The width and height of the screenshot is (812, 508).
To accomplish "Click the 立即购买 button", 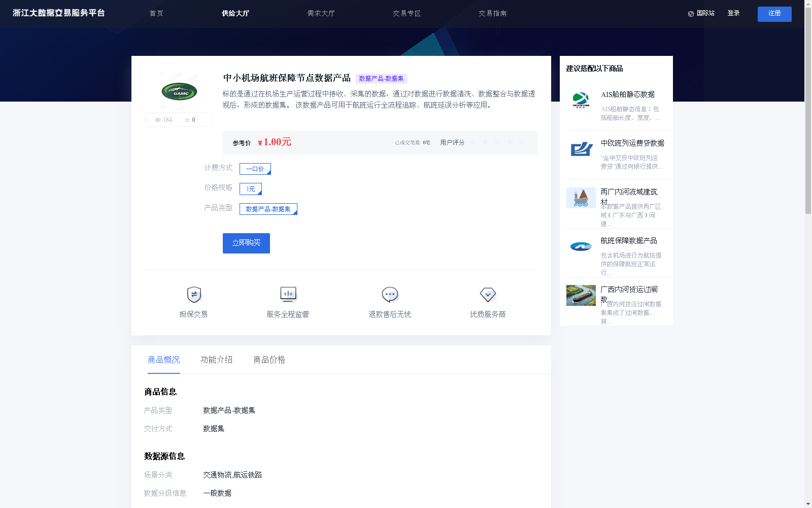I will pyautogui.click(x=246, y=243).
